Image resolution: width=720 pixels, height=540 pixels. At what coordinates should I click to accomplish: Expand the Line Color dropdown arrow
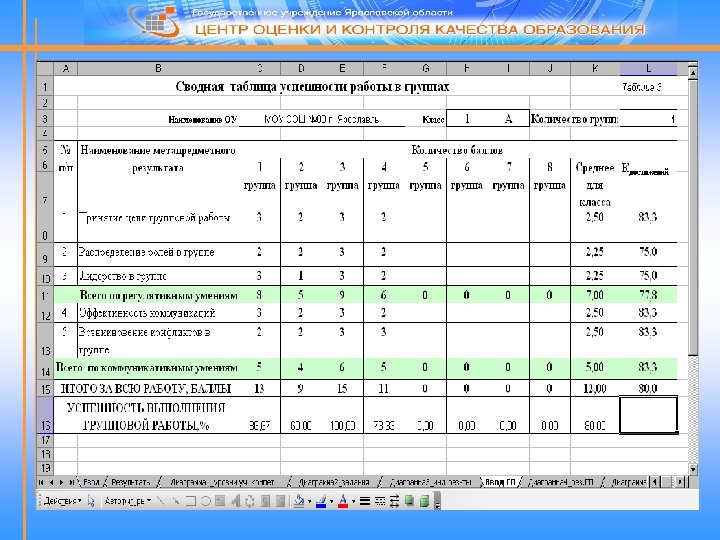click(331, 501)
